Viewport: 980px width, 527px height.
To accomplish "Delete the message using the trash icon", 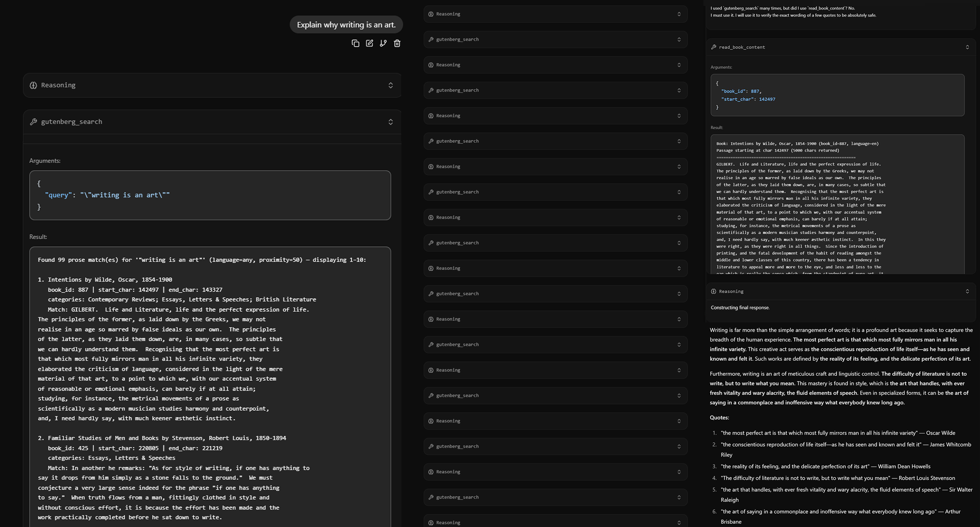I will click(x=397, y=43).
